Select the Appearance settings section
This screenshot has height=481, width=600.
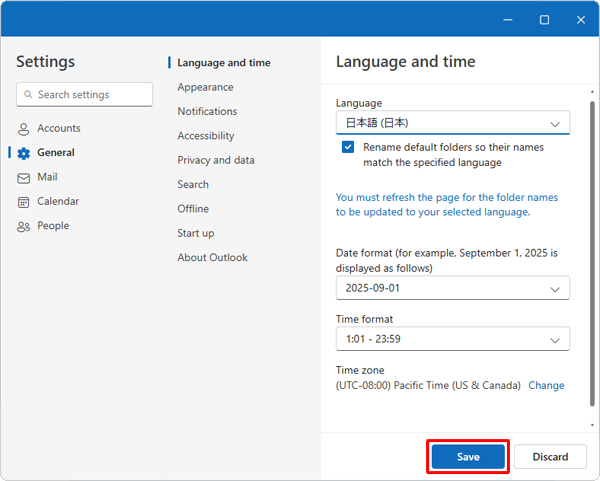pos(205,87)
